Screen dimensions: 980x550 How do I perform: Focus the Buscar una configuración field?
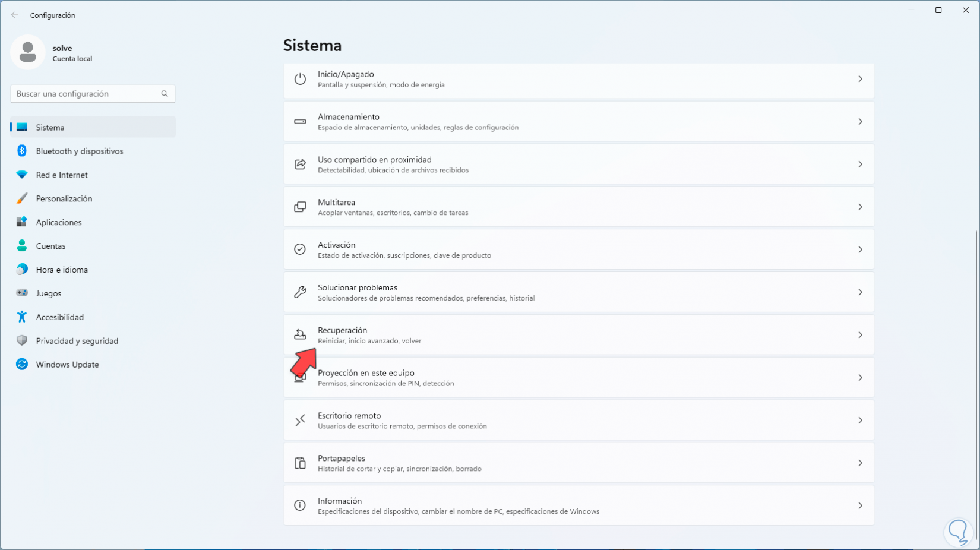86,94
